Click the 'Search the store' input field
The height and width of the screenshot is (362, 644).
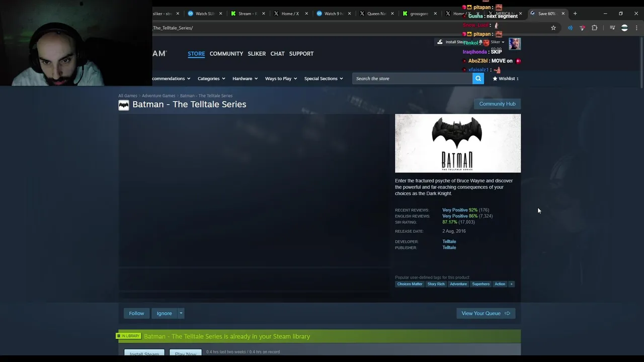pos(413,78)
